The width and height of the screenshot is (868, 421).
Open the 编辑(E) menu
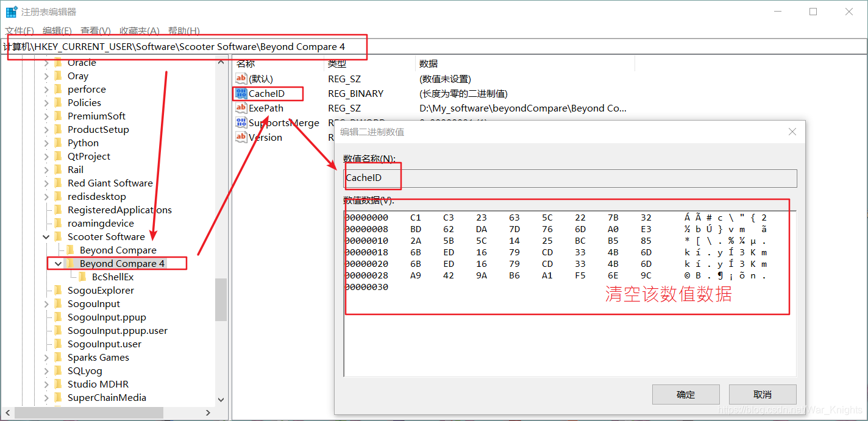point(57,30)
